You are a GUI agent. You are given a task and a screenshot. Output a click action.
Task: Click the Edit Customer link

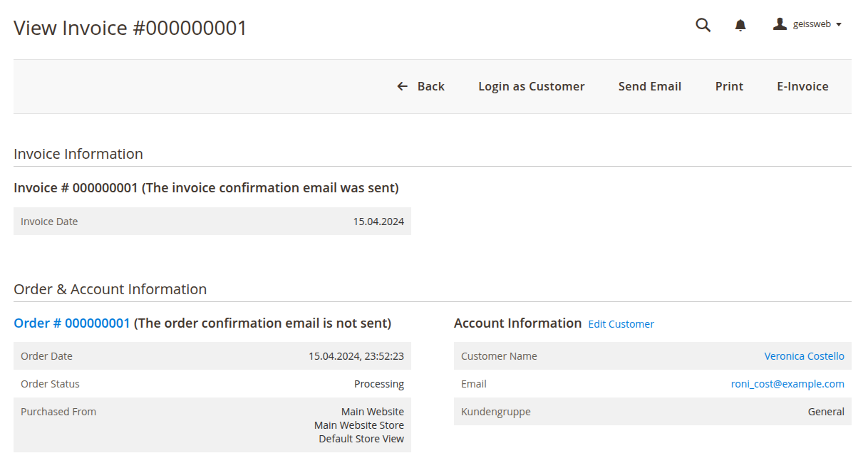coord(621,324)
